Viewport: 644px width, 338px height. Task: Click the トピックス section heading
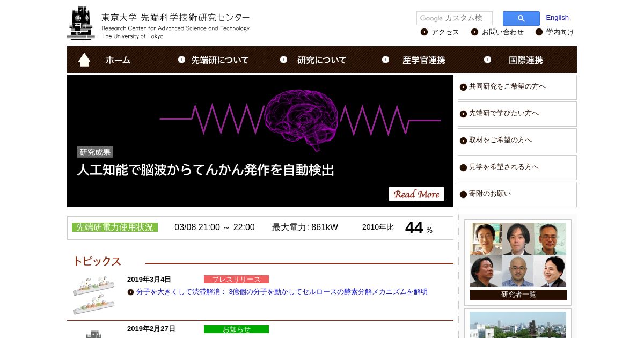97,261
